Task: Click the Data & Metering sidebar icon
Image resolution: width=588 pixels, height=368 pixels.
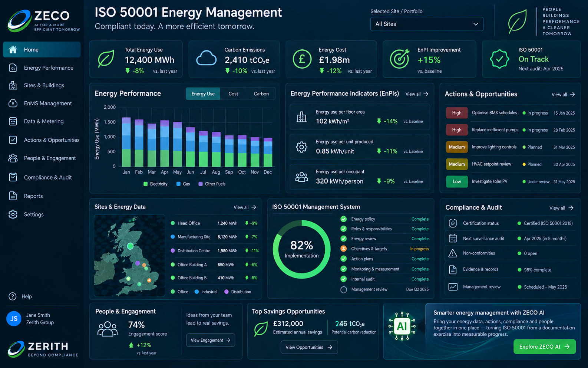Action: click(13, 121)
